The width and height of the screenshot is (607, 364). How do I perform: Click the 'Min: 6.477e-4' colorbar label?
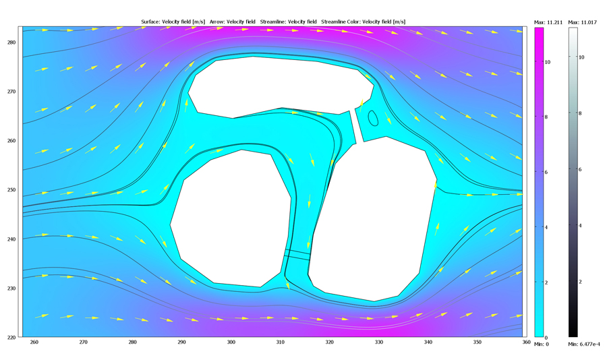tap(584, 344)
